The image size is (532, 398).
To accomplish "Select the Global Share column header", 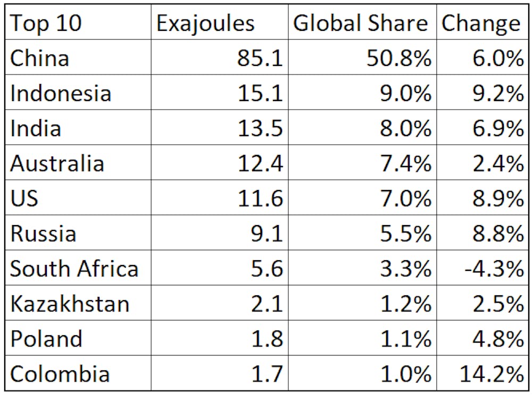I will coord(362,22).
